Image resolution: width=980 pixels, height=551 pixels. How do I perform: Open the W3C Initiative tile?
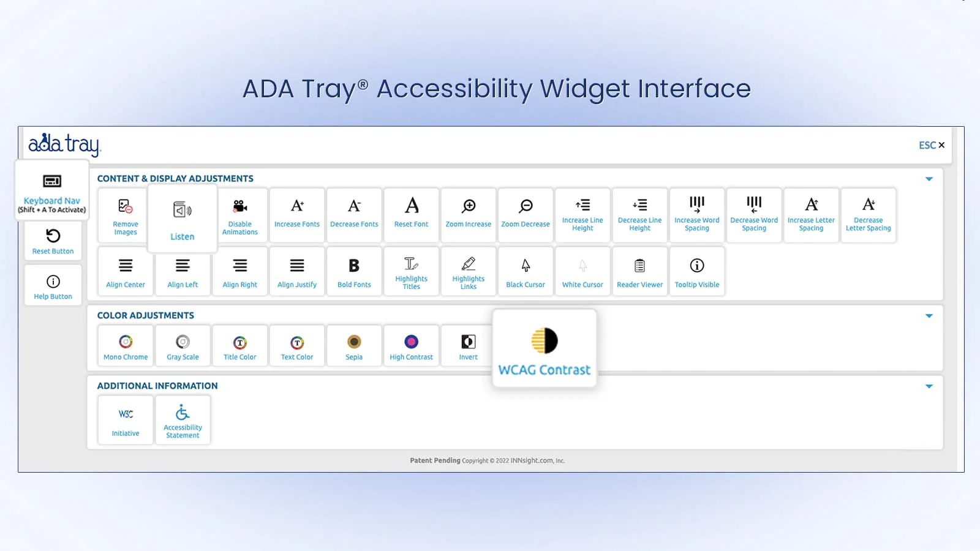coord(126,420)
